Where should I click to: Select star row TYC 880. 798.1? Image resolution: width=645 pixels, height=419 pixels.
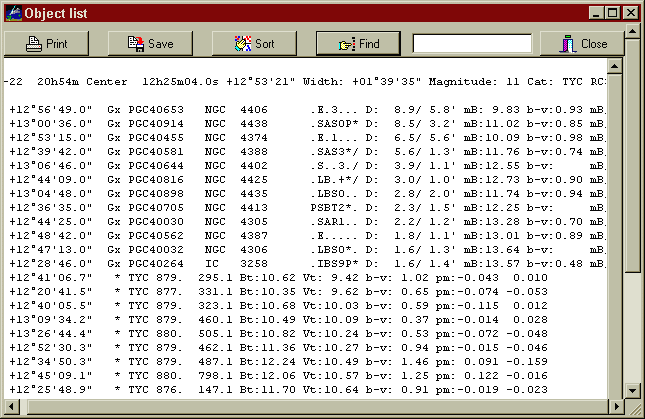pos(306,375)
